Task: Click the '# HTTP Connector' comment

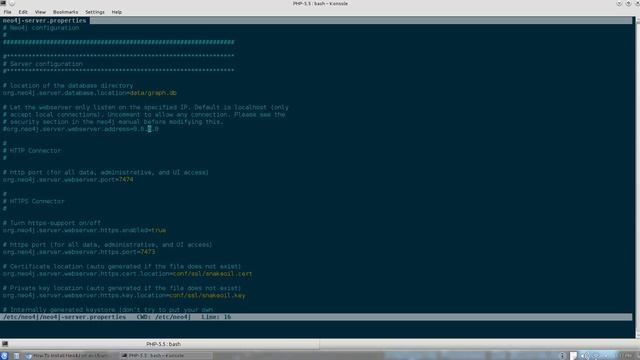Action: tap(32, 151)
